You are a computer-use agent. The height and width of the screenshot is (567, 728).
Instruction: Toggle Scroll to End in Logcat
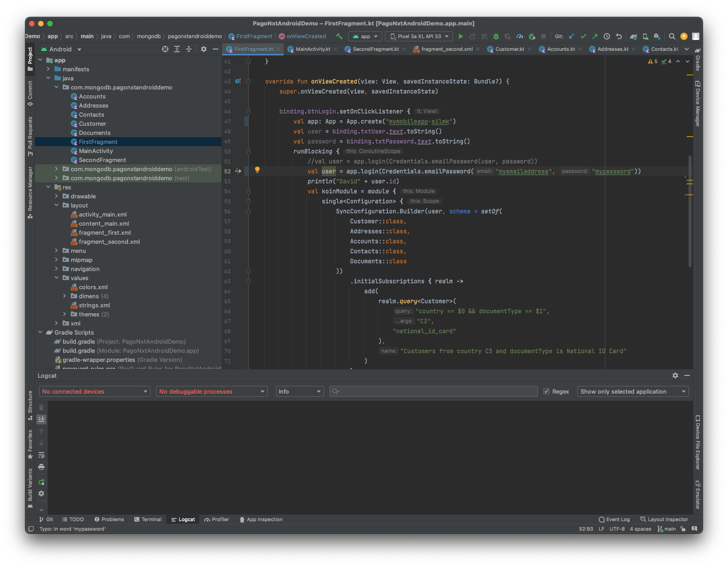pos(41,419)
